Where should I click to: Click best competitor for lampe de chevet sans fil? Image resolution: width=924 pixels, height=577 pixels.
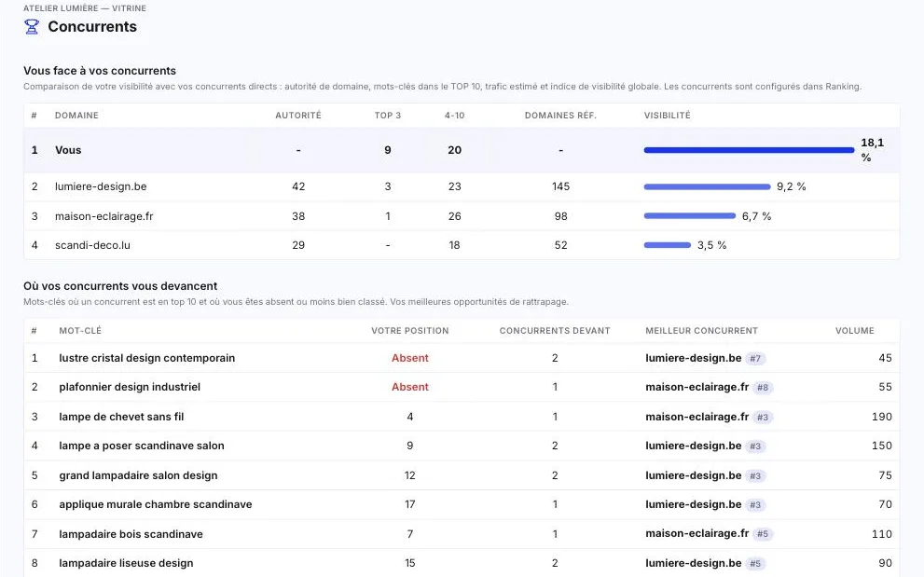coord(697,417)
